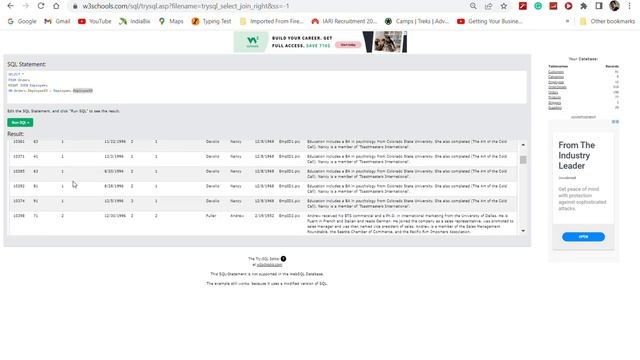Open the Shippers table link
Screen dimensions: 640x360
pos(555,103)
